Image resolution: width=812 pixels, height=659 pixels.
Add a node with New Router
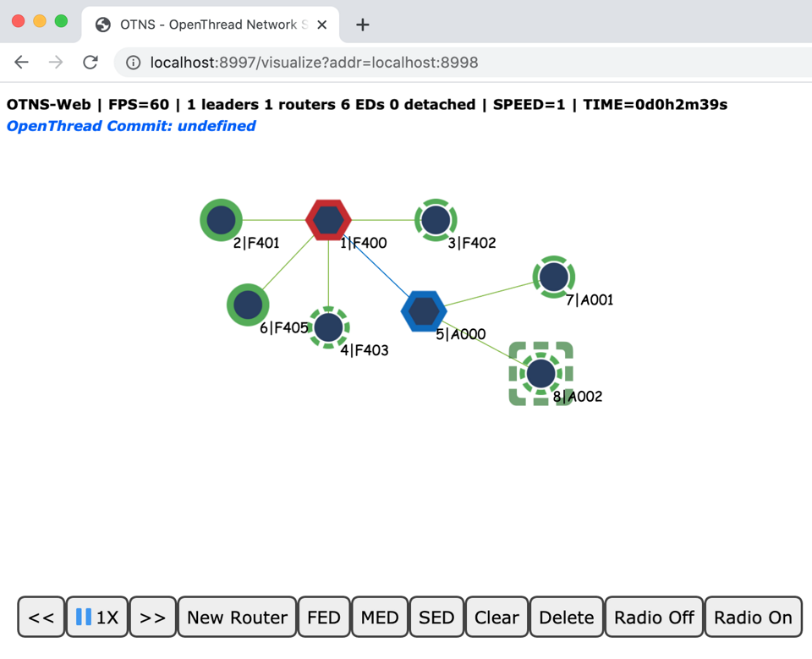[x=237, y=618]
